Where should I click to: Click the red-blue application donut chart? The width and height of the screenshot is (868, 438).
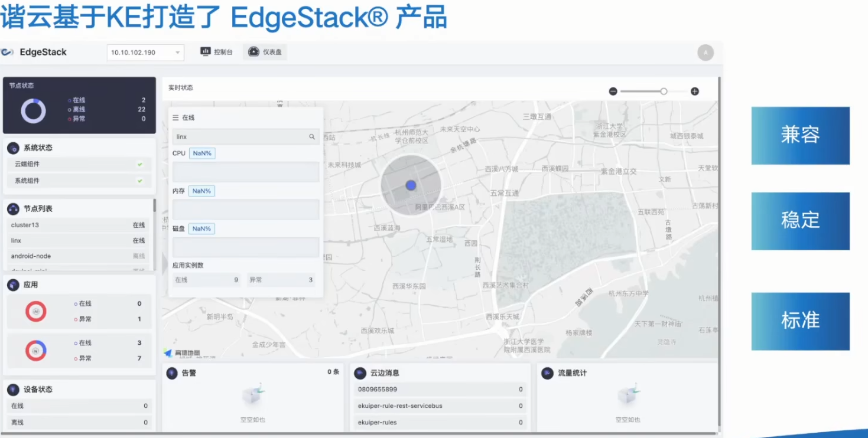click(36, 351)
